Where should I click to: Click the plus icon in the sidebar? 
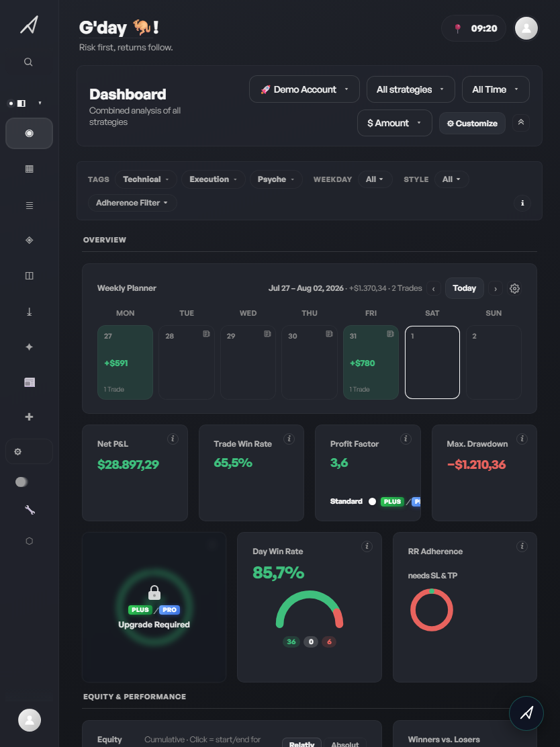click(x=29, y=417)
